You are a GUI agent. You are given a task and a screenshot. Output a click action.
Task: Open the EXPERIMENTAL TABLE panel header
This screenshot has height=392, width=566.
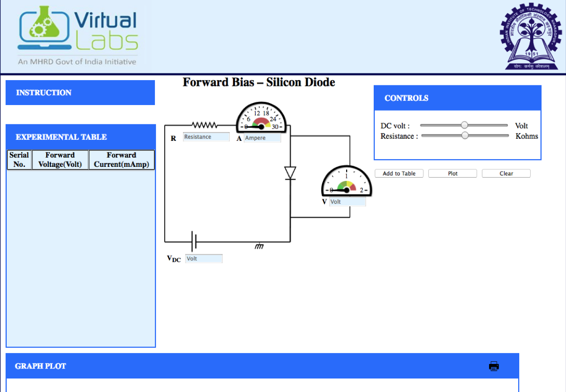point(80,137)
